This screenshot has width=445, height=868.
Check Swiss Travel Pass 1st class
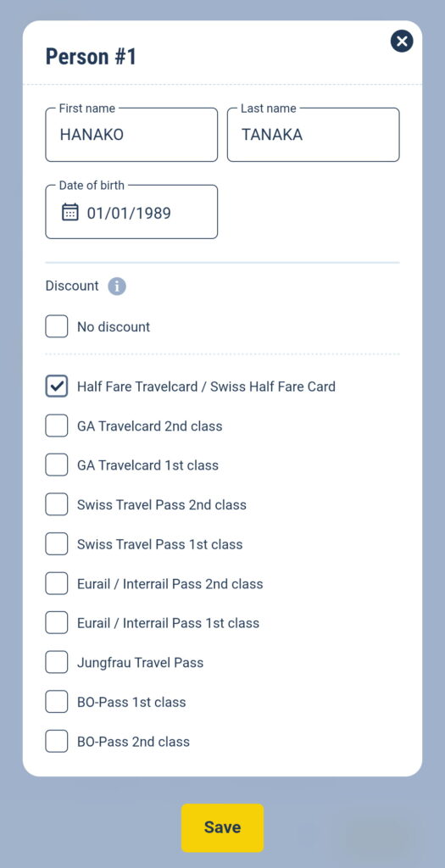tap(57, 544)
